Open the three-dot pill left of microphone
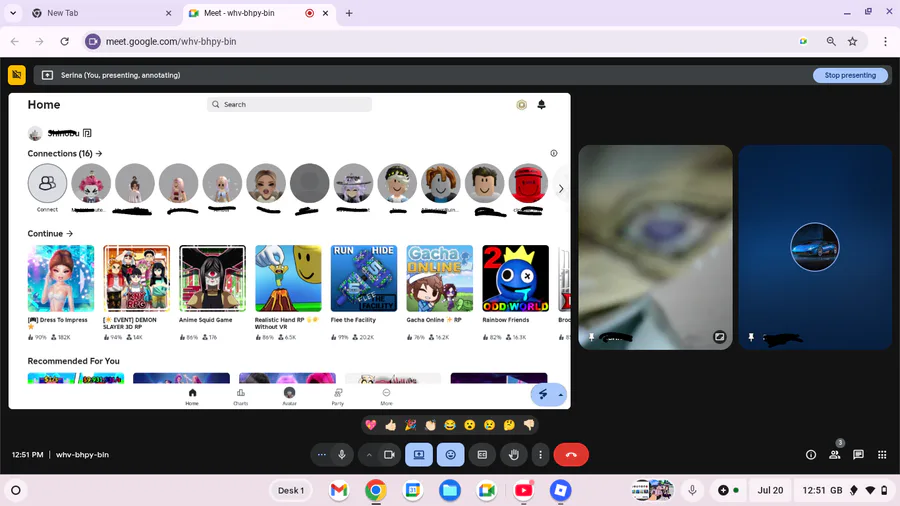 pos(321,455)
